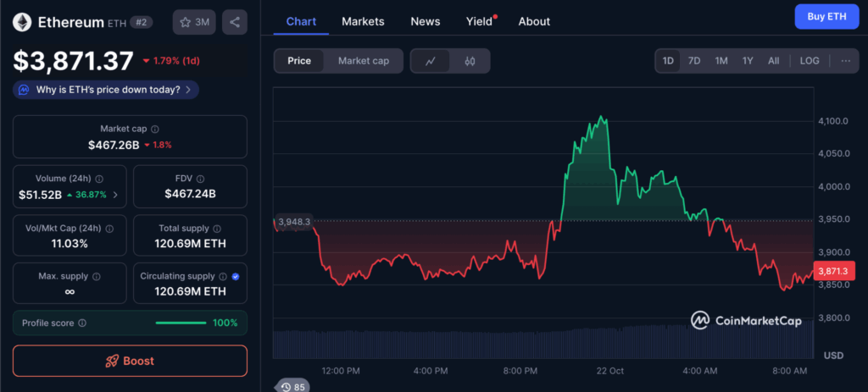Click the Ethereum logo icon
Screen dimensions: 868x392
[x=22, y=22]
